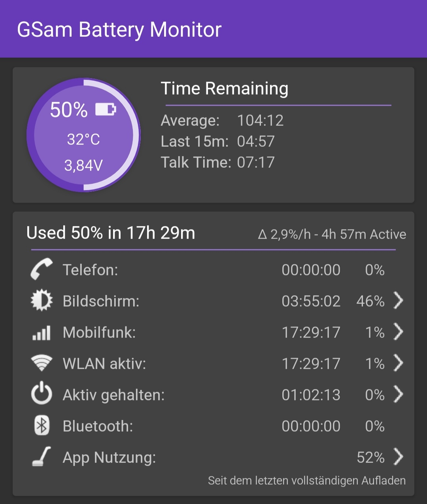
Task: Tap the App Nutzung row label
Action: point(109,458)
